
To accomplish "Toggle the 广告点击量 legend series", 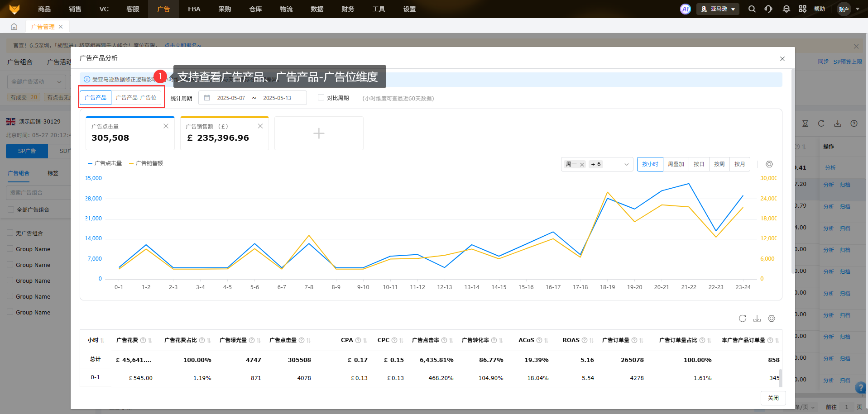I will point(105,163).
